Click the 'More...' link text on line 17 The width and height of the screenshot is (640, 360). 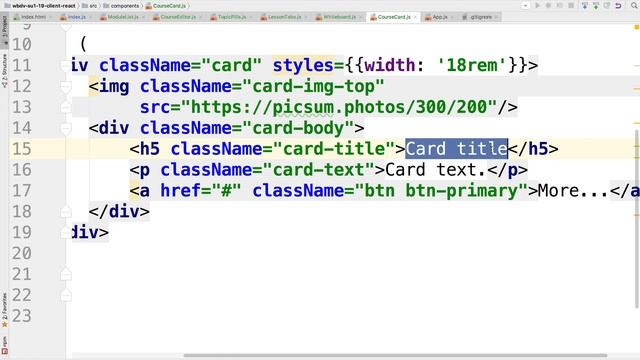573,191
